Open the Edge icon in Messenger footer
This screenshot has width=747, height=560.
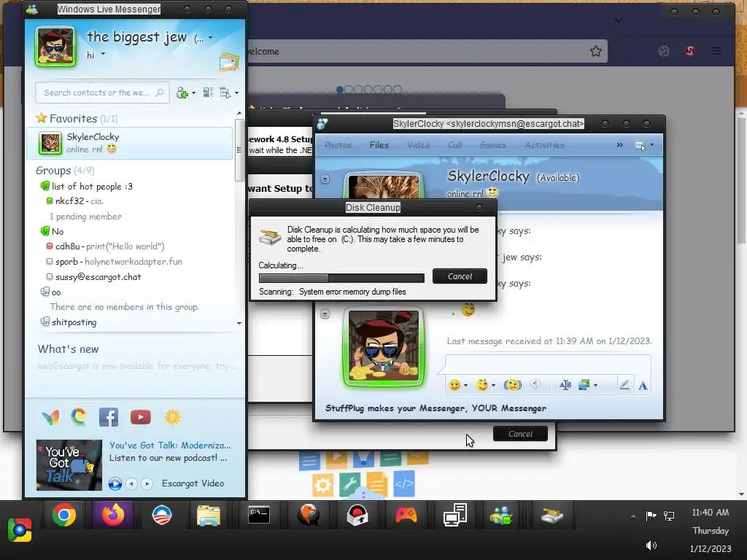79,417
